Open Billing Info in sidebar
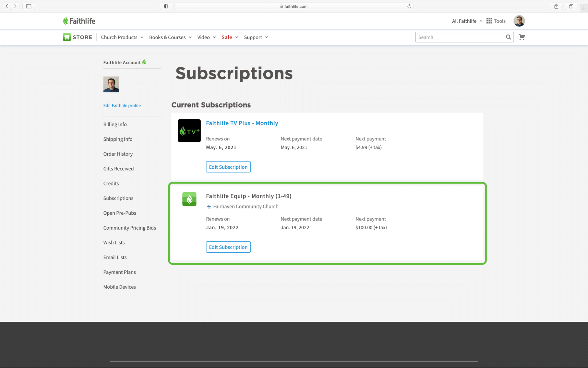The width and height of the screenshot is (588, 368). pyautogui.click(x=115, y=124)
